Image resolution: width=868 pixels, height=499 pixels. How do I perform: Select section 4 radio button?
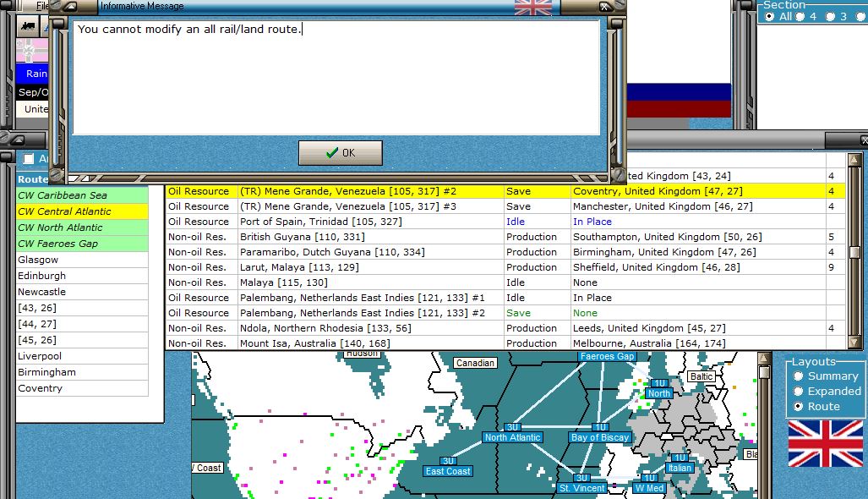(x=800, y=17)
